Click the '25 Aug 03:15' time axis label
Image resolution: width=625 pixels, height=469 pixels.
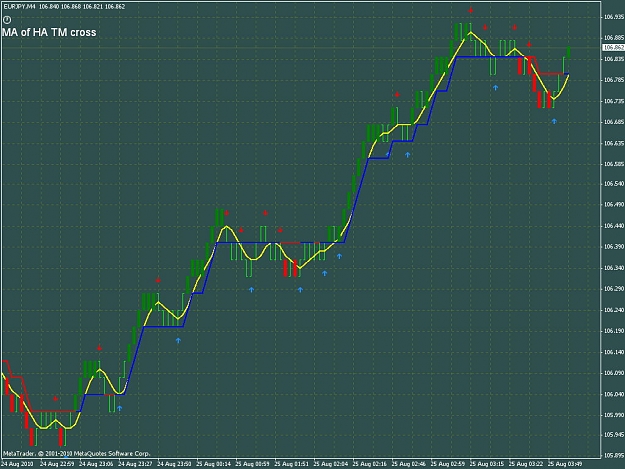487,464
